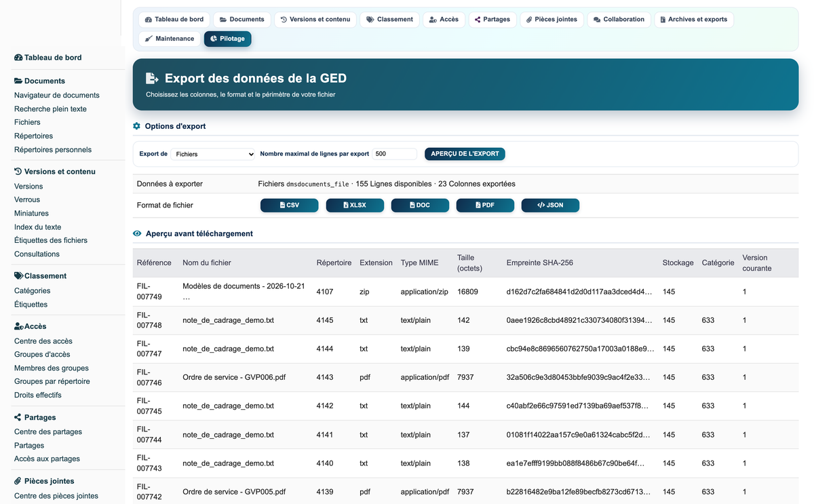Click the Pièces jointes paperclip icon in sidebar
The width and height of the screenshot is (814, 504).
coord(18,481)
